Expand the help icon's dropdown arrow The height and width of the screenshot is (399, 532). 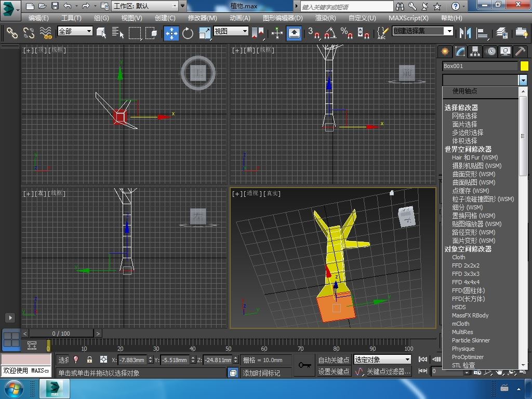coord(464,6)
